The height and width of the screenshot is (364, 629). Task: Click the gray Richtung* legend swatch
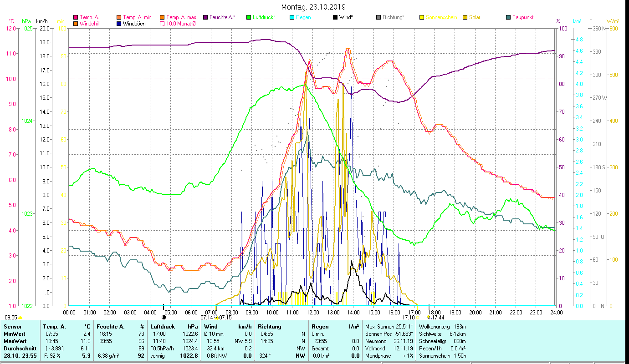pos(378,17)
